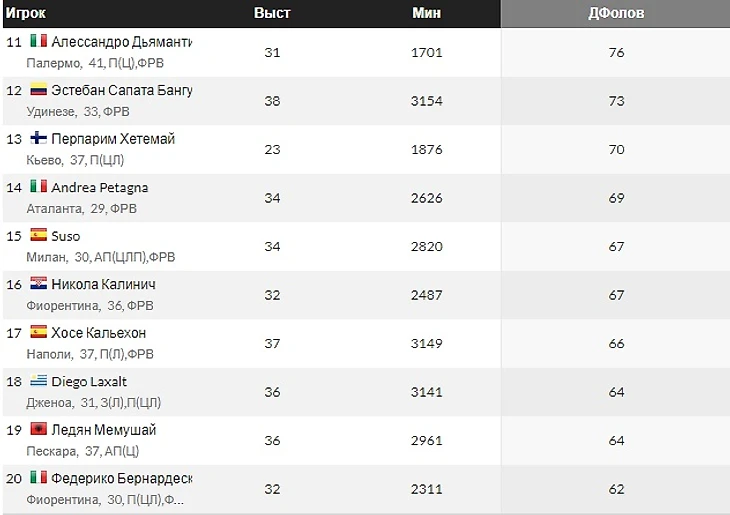Image resolution: width=730 pixels, height=515 pixels.
Task: Click Colombian flag beside Эстебан Сапата
Action: pyautogui.click(x=39, y=89)
